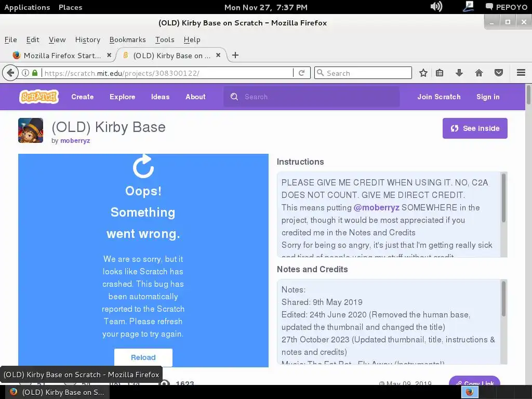Click Sign in
Viewport: 532px width, 399px height.
click(x=488, y=97)
